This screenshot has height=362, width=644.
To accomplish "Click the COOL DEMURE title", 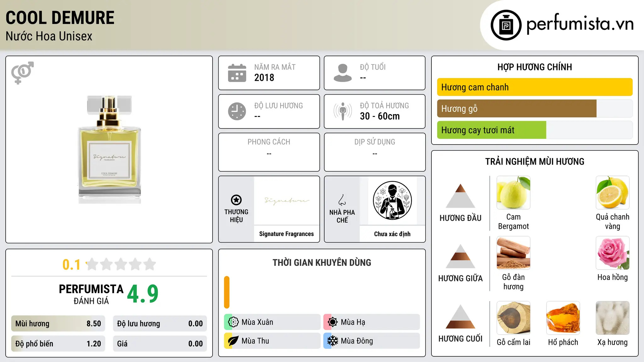I will (60, 18).
